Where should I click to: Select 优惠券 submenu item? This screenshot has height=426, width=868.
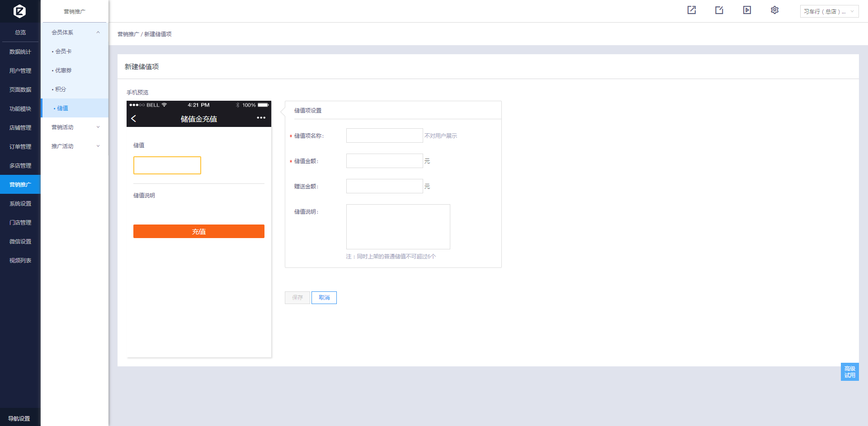(x=63, y=70)
